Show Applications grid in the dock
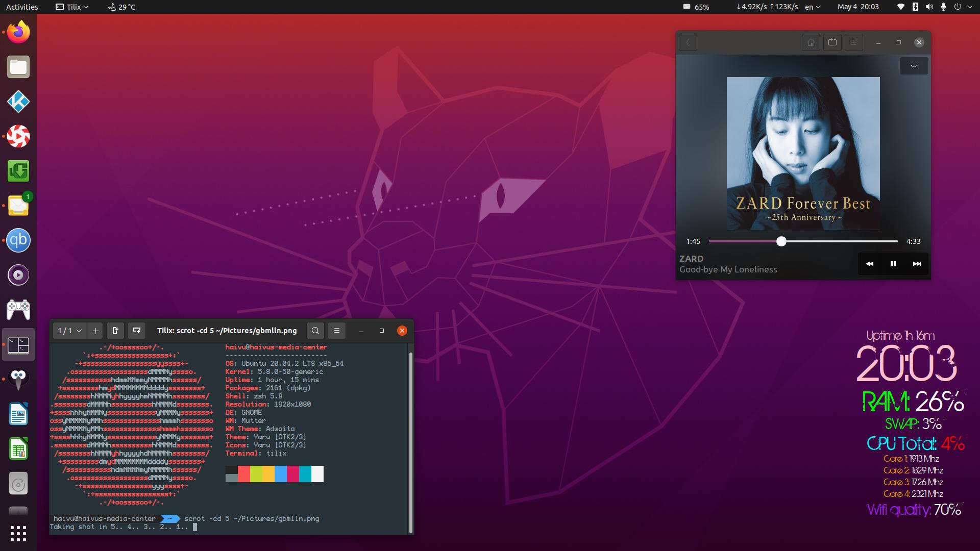The image size is (980, 551). point(18,534)
